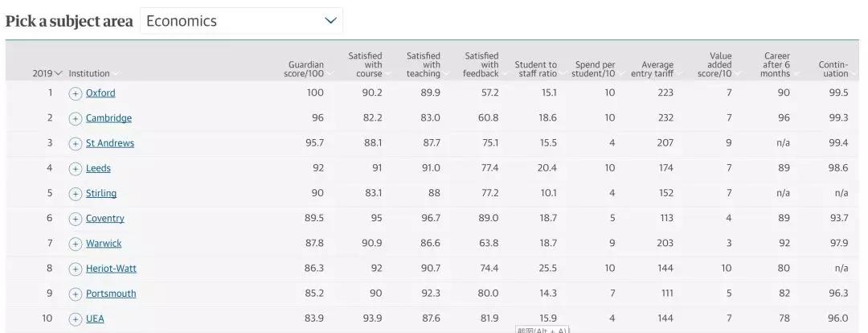Click plus icon beside Coventry

[76, 219]
